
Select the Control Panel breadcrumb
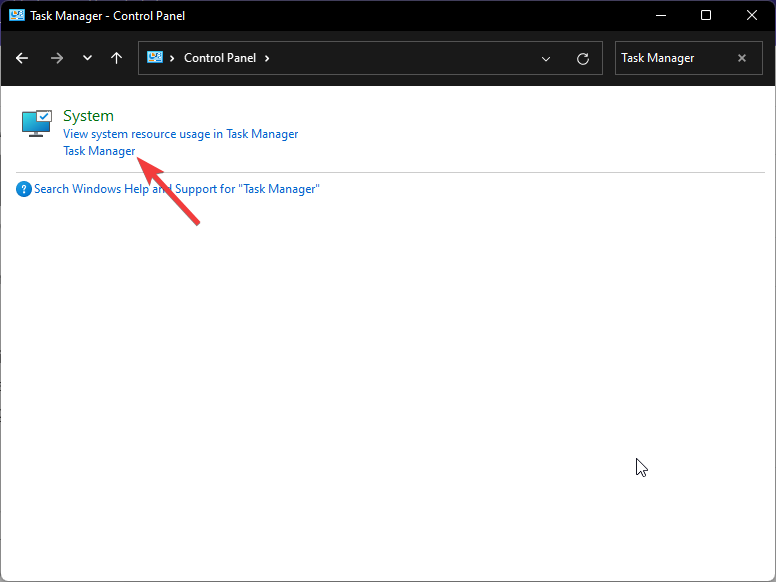pyautogui.click(x=220, y=58)
